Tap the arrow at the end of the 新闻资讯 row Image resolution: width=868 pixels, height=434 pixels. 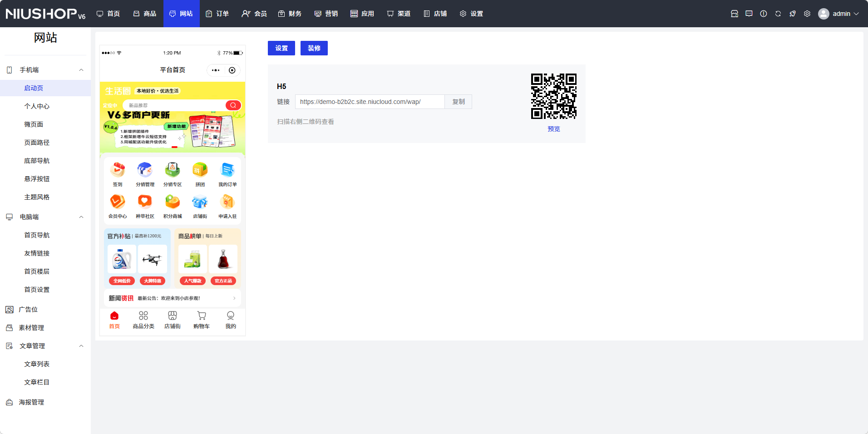pyautogui.click(x=234, y=298)
